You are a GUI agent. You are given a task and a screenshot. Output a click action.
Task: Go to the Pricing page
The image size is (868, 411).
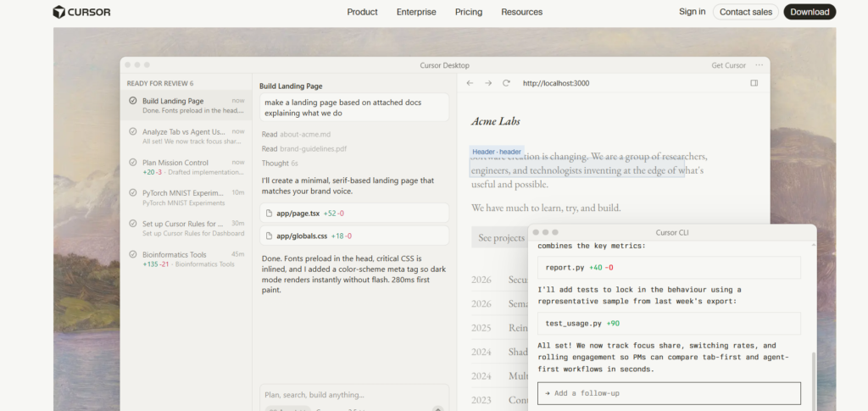pos(468,12)
